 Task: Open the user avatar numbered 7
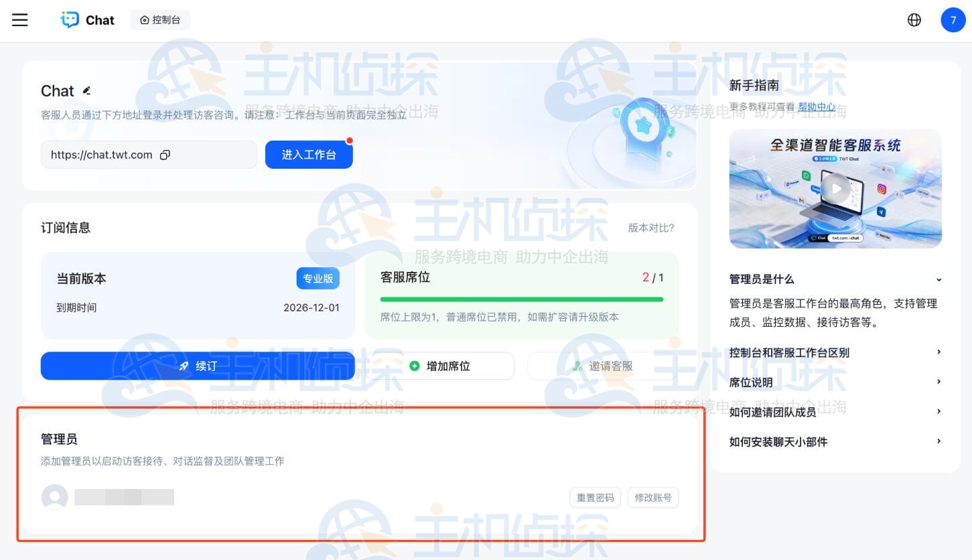pyautogui.click(x=953, y=20)
